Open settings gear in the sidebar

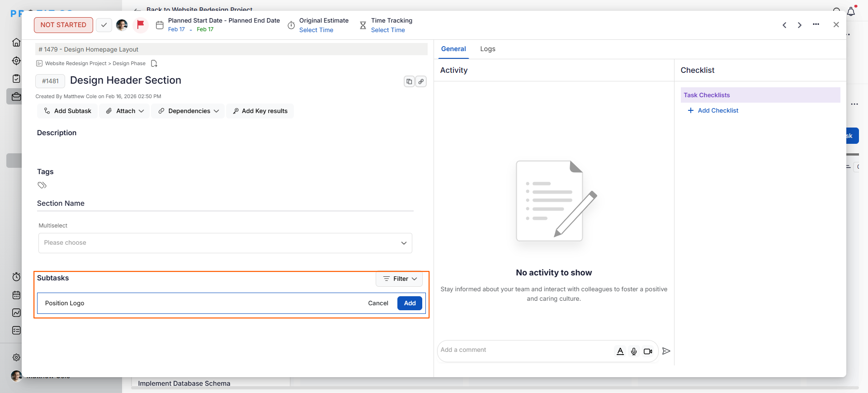pos(16,357)
